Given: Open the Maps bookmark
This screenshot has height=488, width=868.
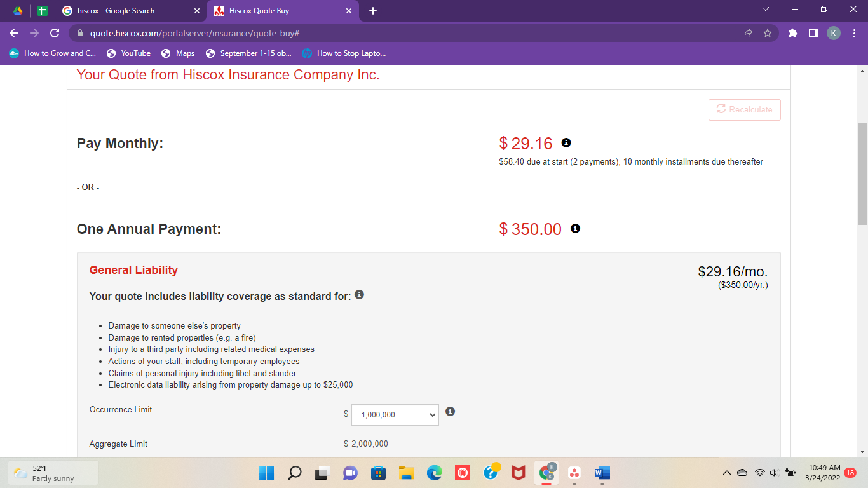Looking at the screenshot, I should (x=178, y=53).
